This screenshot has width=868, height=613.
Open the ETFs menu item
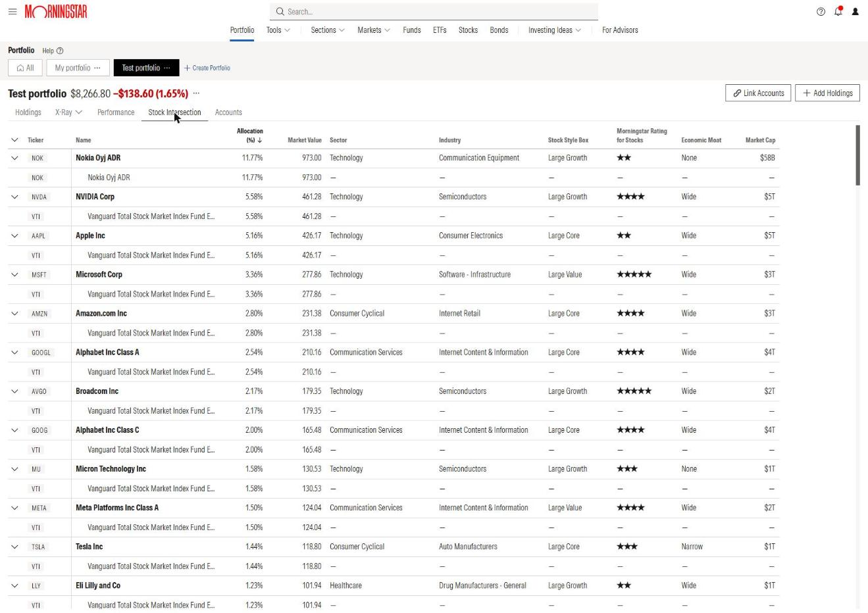point(440,30)
